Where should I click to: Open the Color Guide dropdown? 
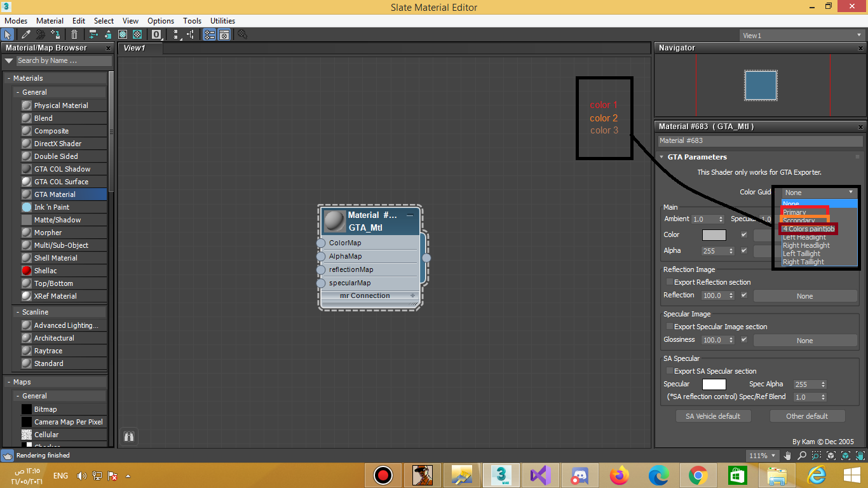pyautogui.click(x=819, y=193)
